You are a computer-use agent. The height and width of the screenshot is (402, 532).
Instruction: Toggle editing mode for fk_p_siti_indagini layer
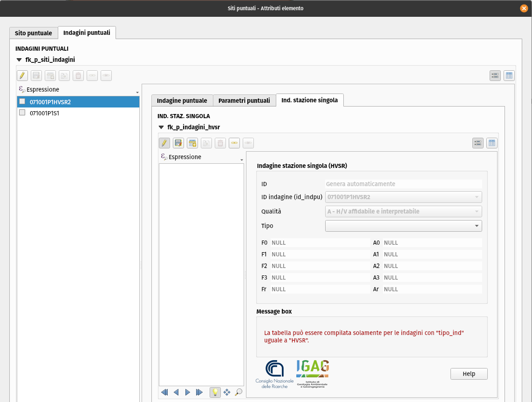coord(22,75)
